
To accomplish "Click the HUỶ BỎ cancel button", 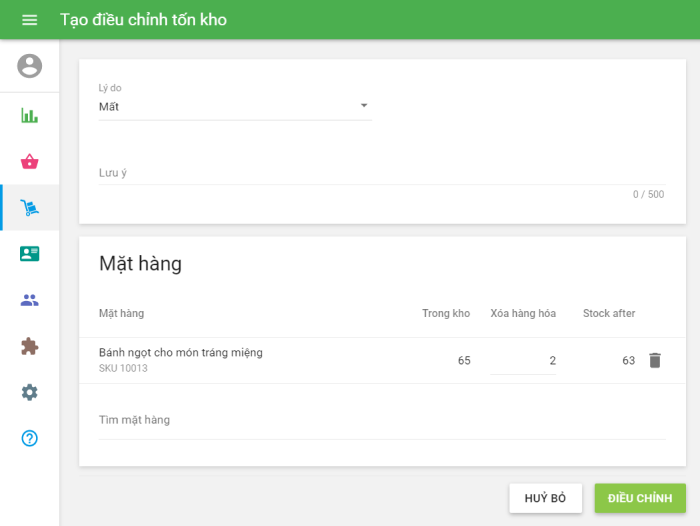I will 546,498.
